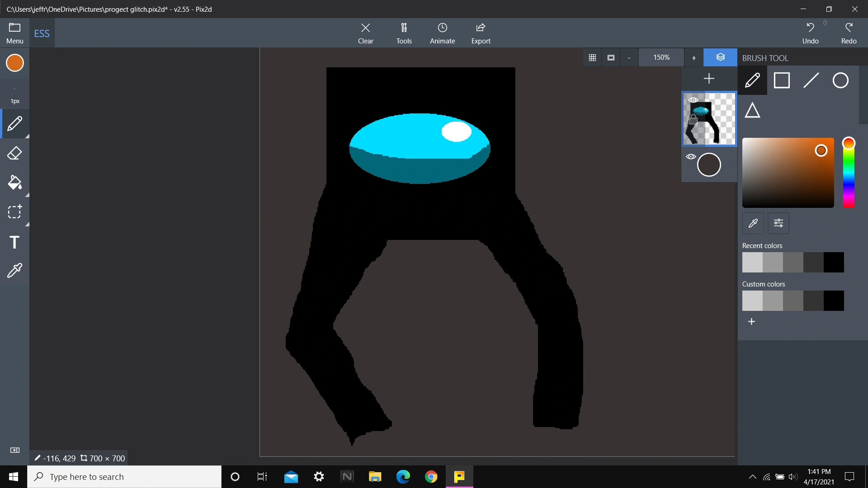
Task: Choose the circle brush shape
Action: (x=840, y=80)
